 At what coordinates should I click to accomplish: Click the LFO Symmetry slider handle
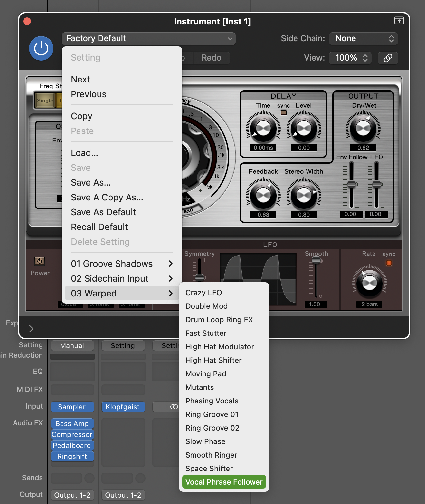[200, 277]
